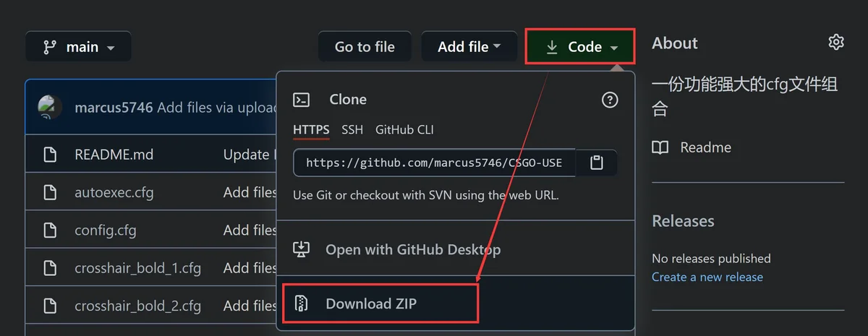Click the About heading text

pos(675,43)
